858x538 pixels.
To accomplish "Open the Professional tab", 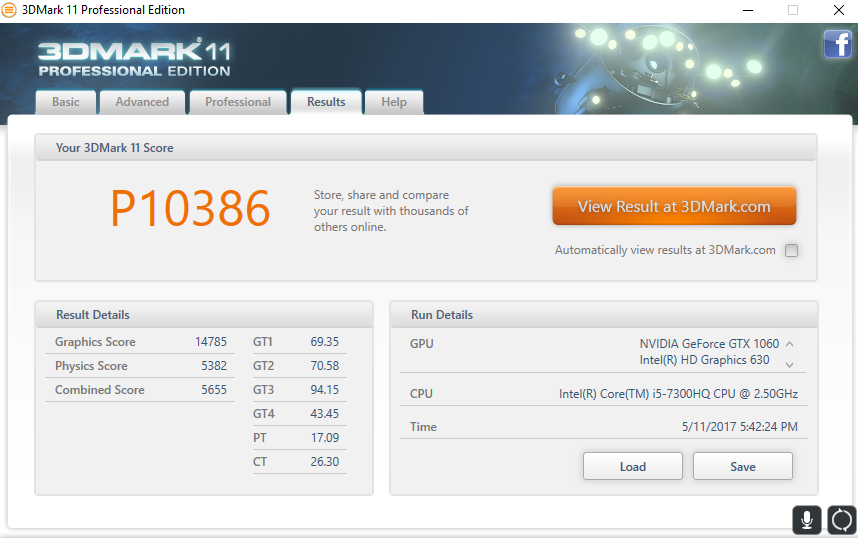I will 238,102.
